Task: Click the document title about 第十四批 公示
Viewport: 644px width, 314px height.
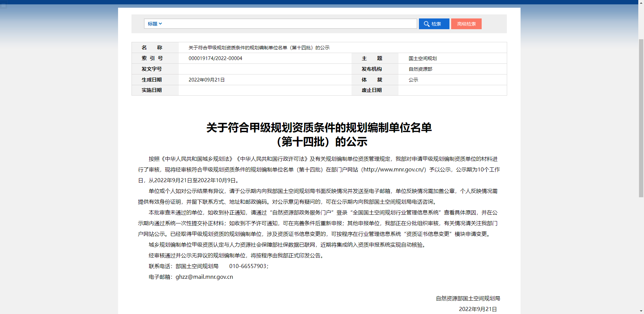Action: (x=319, y=134)
